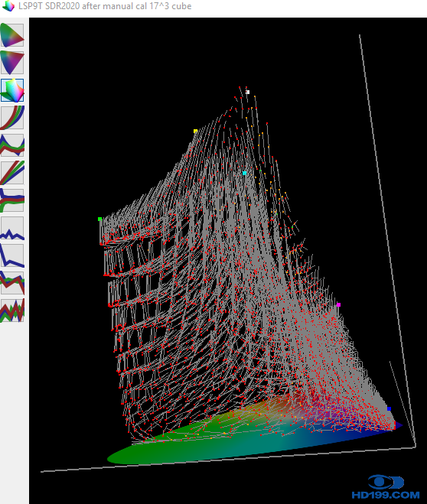Show the straight-line RGB linearity graph
The height and width of the screenshot is (504, 427).
tap(12, 173)
